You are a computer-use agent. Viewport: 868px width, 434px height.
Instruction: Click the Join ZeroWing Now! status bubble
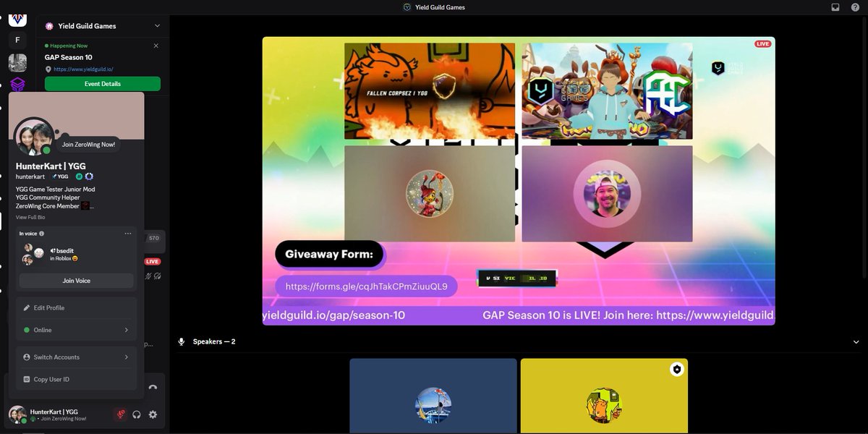pyautogui.click(x=88, y=145)
